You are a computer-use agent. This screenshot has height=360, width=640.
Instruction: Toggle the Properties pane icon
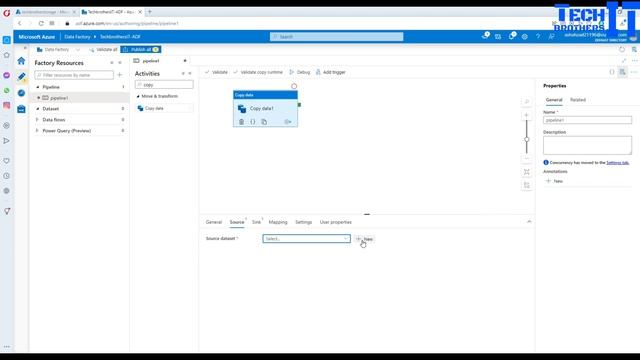622,72
